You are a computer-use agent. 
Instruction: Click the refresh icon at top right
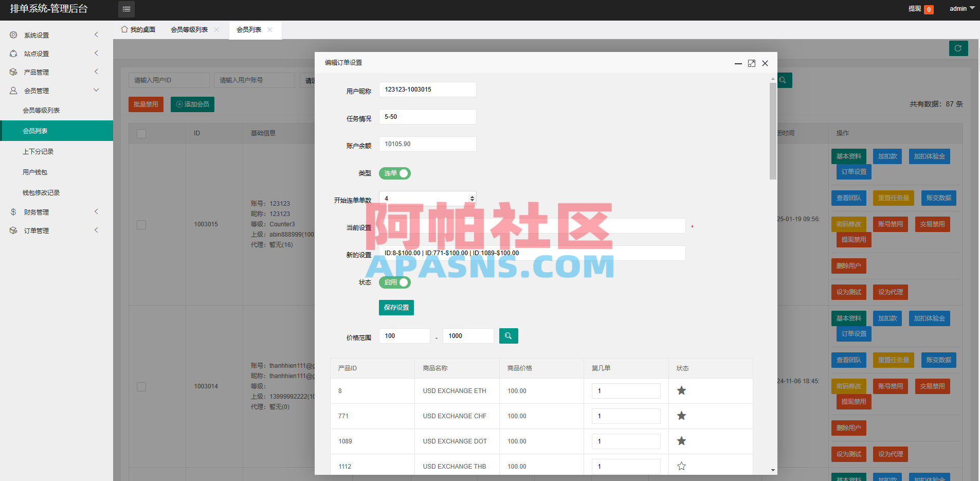958,48
